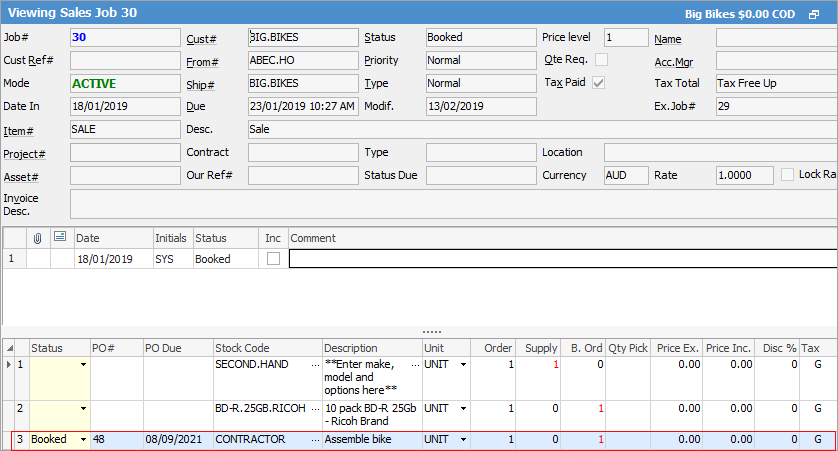Open description ellipsis for Assemble bike
This screenshot has width=838, height=451.
pyautogui.click(x=414, y=439)
